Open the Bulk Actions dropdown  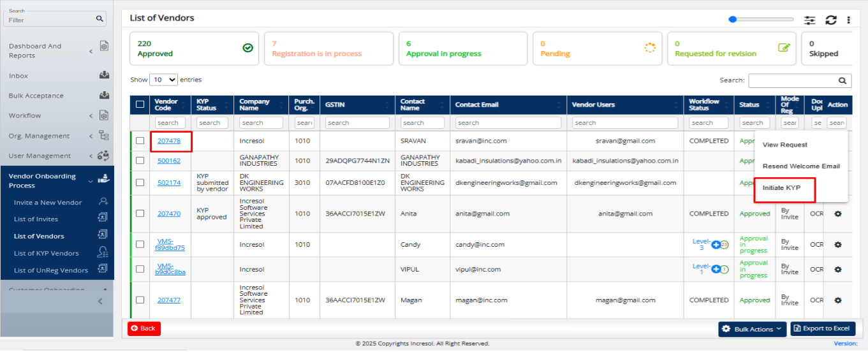tap(752, 329)
